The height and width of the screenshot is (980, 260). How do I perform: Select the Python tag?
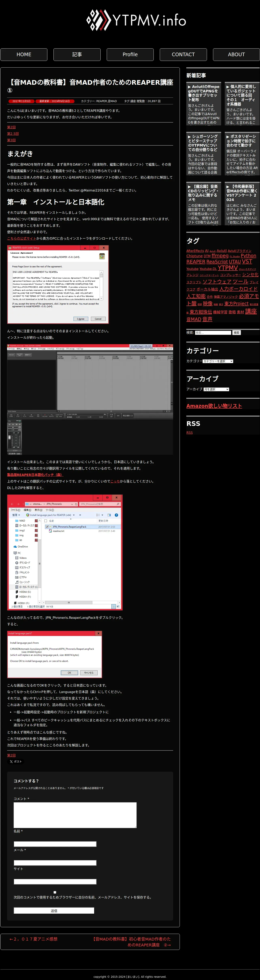tap(248, 256)
